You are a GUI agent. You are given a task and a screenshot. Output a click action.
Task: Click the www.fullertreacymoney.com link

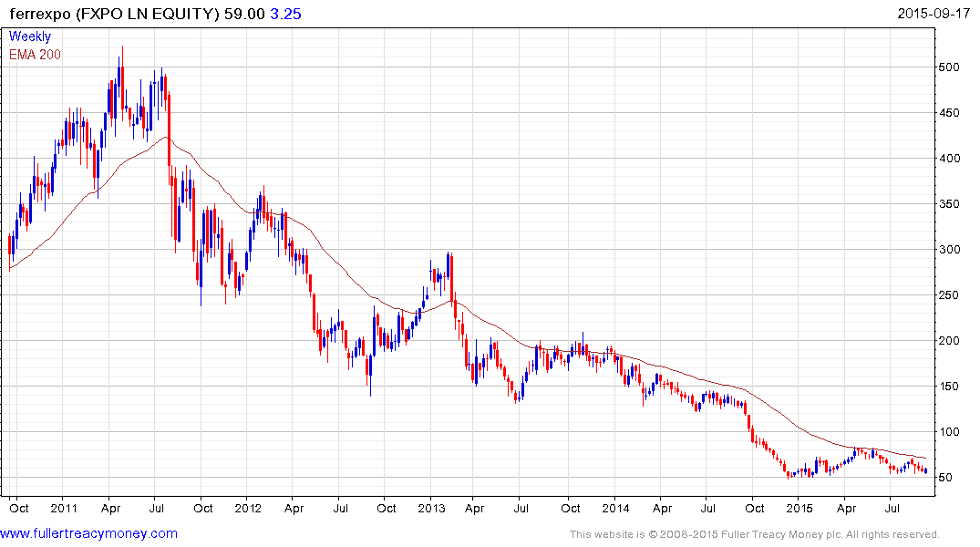pyautogui.click(x=88, y=533)
